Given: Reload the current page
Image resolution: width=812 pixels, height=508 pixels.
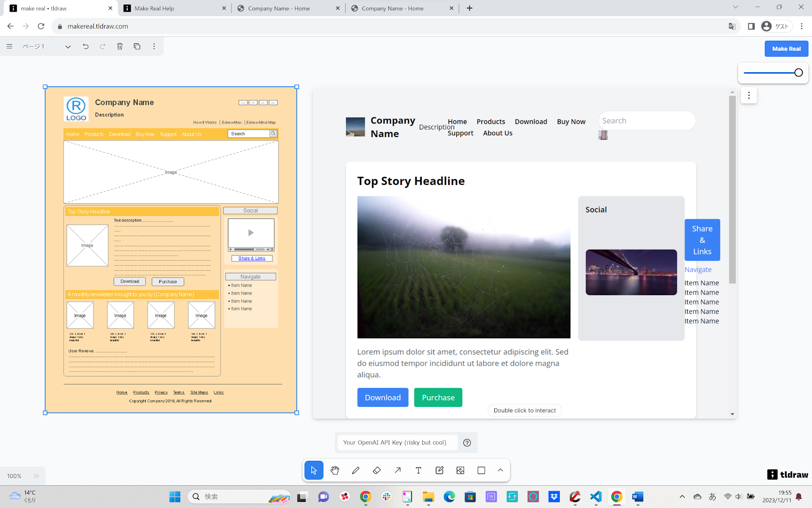Looking at the screenshot, I should (x=41, y=26).
